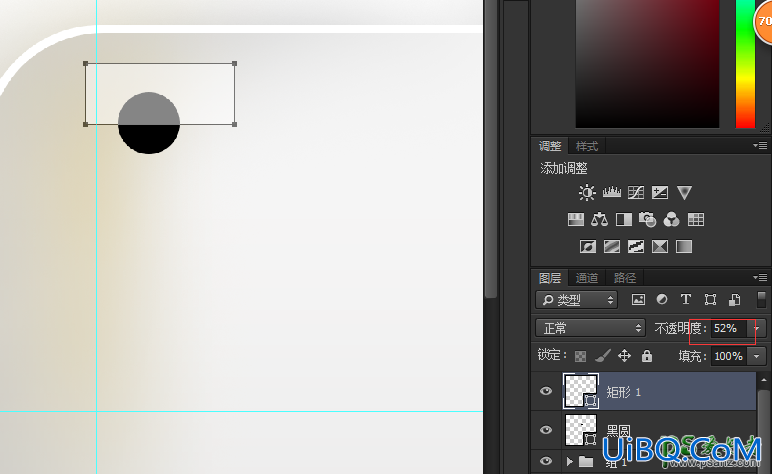The height and width of the screenshot is (474, 772).
Task: Click the rectangle's bottom-right anchor point
Action: pos(234,125)
